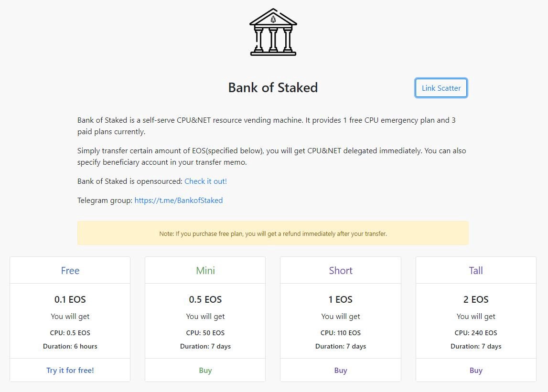Open the BankofStaked Telegram group link

click(178, 200)
